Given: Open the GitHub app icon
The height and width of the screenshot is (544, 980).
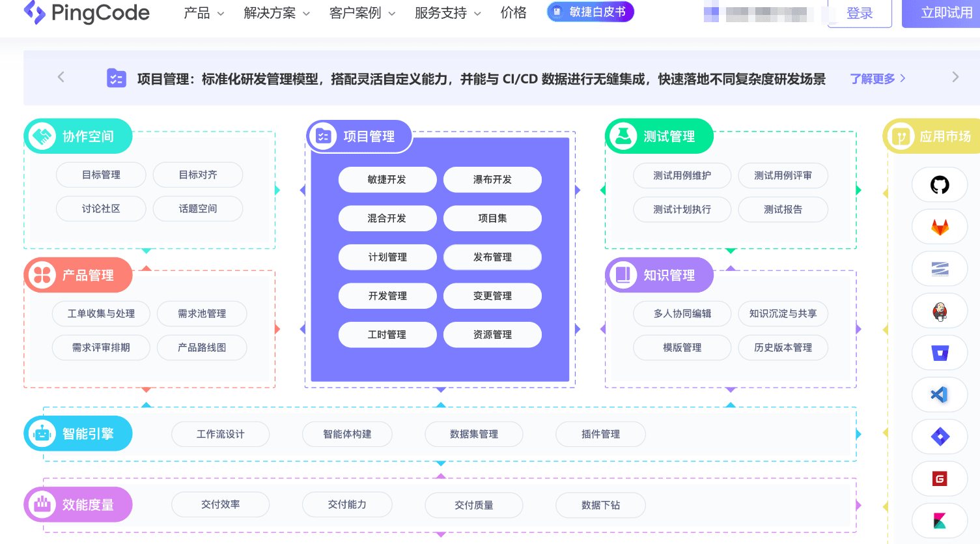Looking at the screenshot, I should click(x=940, y=185).
